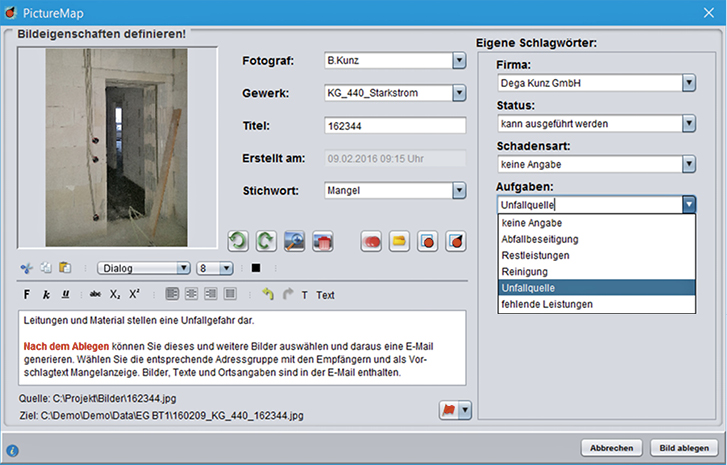Select highlighted 'Unfallquelle' list entry

(x=597, y=288)
